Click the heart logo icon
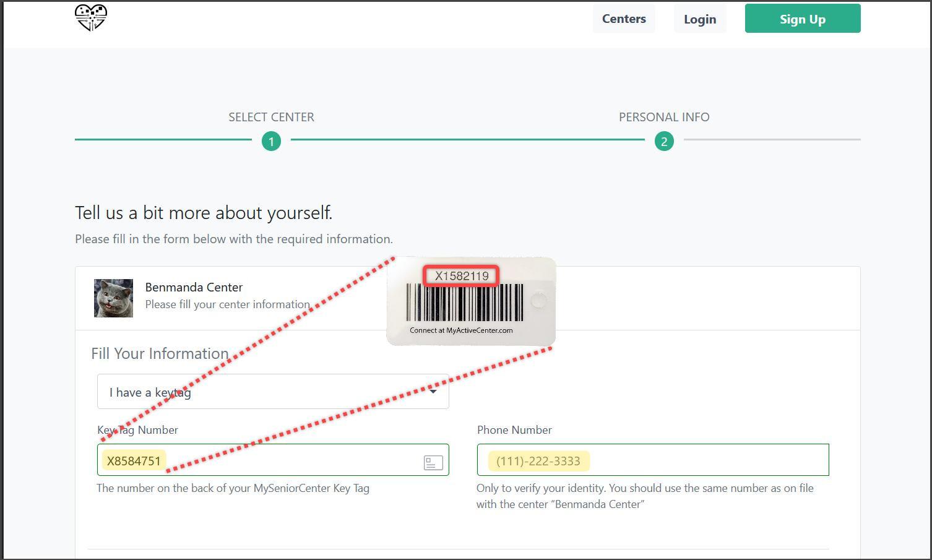 coord(91,17)
